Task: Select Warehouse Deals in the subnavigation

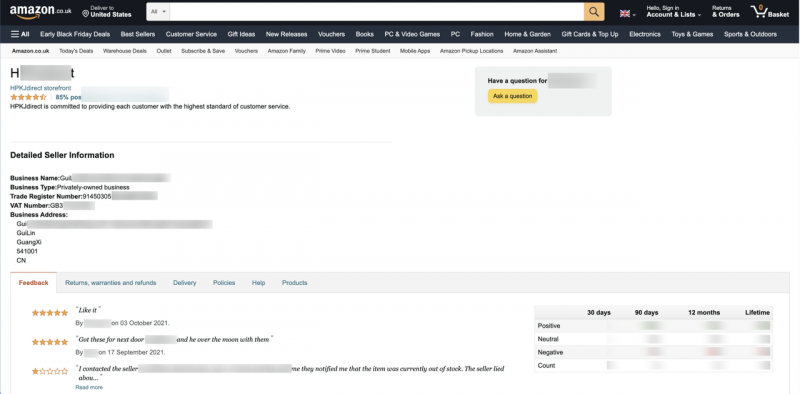Action: (124, 51)
